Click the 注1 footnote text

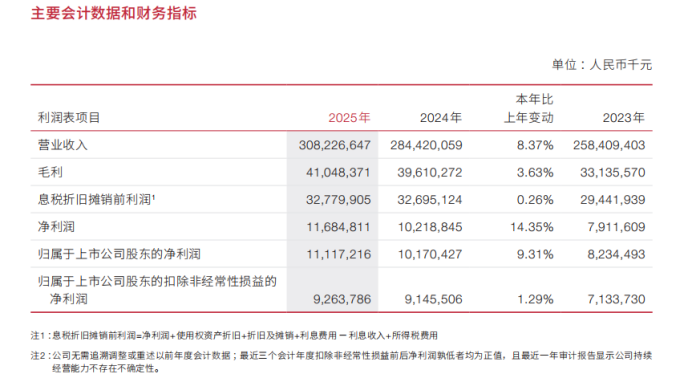click(x=234, y=336)
